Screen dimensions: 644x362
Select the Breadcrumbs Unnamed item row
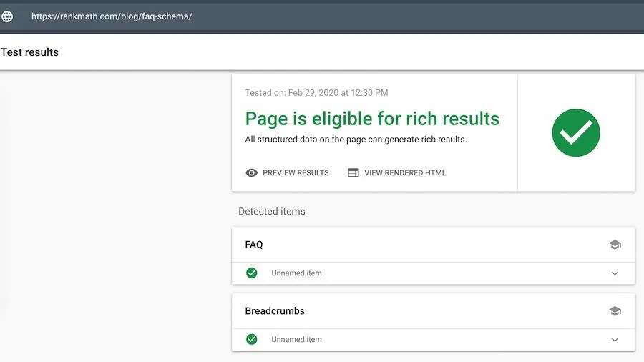click(296, 340)
